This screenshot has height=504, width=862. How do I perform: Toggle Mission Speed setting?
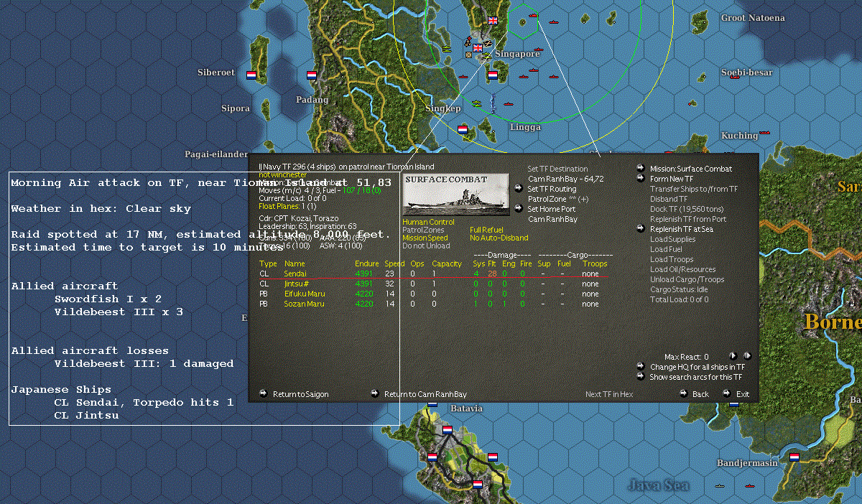coord(425,238)
